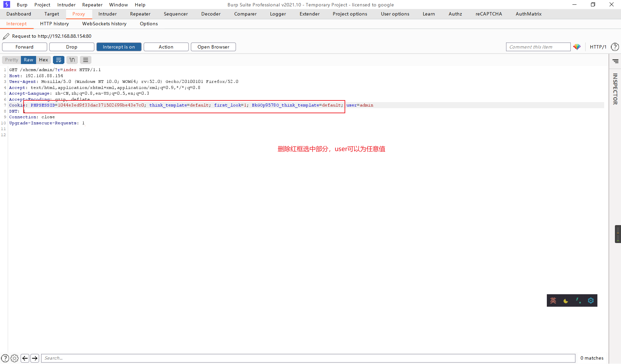621x364 pixels.
Task: Click the IME English language icon
Action: pos(553,301)
